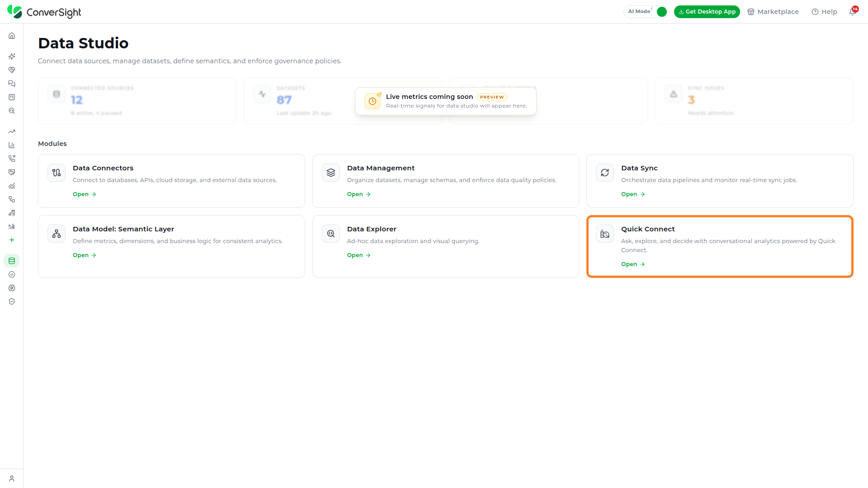Open the Help menu
This screenshot has height=488, width=868.
point(825,12)
